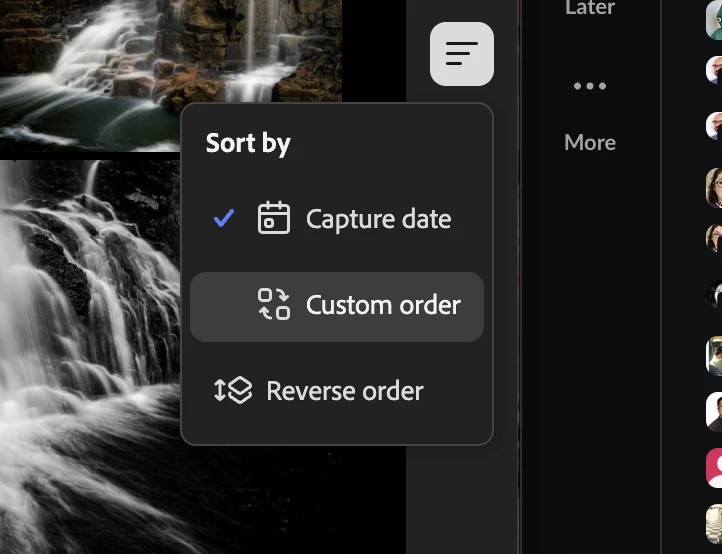Open the three-dots More options
This screenshot has height=554, width=722.
590,86
